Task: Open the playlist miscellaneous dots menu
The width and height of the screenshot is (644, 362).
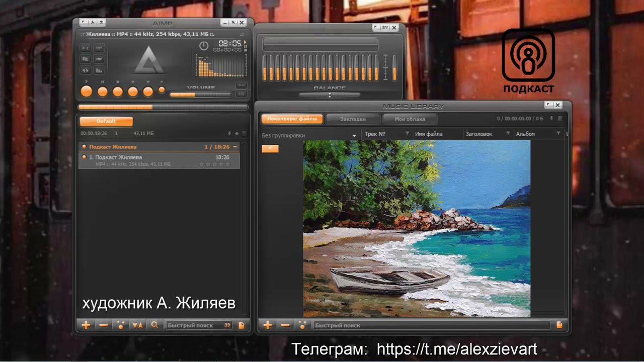Action: coord(121,325)
